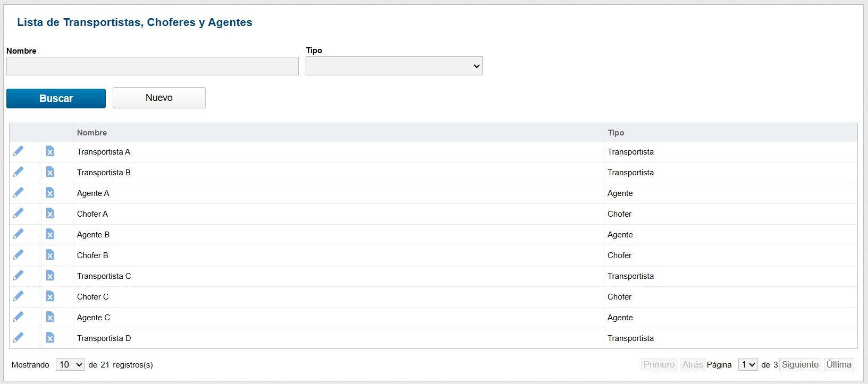Edit Transportista C record
Viewport: 868px width, 384px height.
[18, 276]
